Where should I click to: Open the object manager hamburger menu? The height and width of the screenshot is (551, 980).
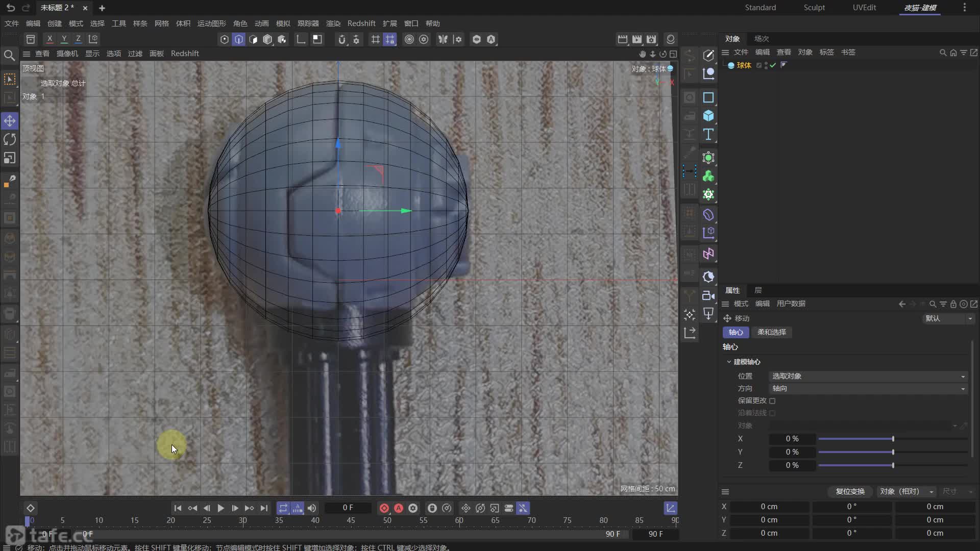(x=725, y=53)
